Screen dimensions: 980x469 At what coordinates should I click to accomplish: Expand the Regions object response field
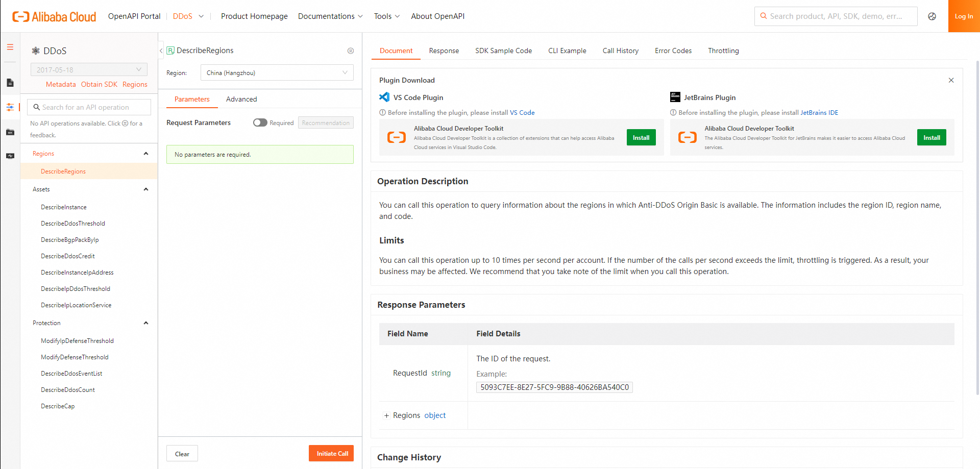tap(386, 415)
